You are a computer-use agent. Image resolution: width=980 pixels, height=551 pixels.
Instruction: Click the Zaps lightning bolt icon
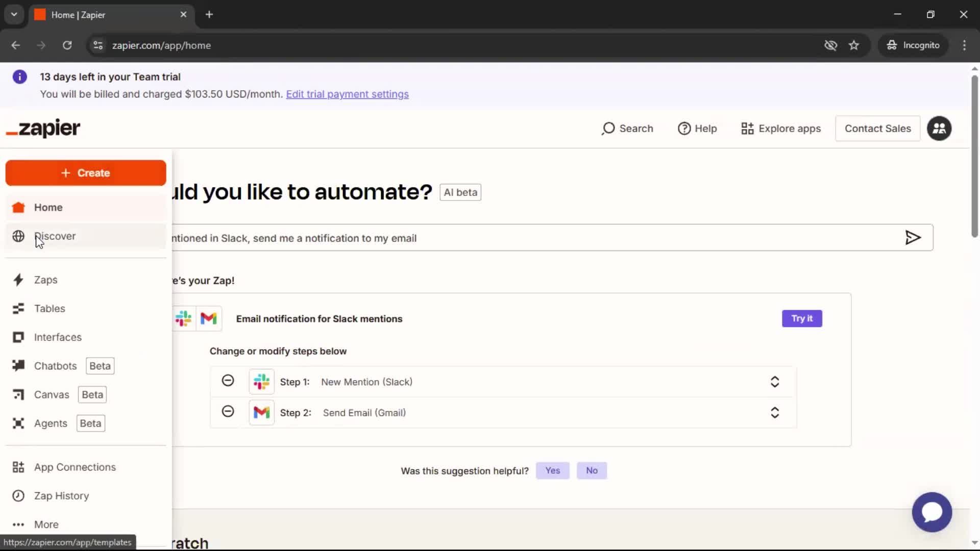click(18, 280)
